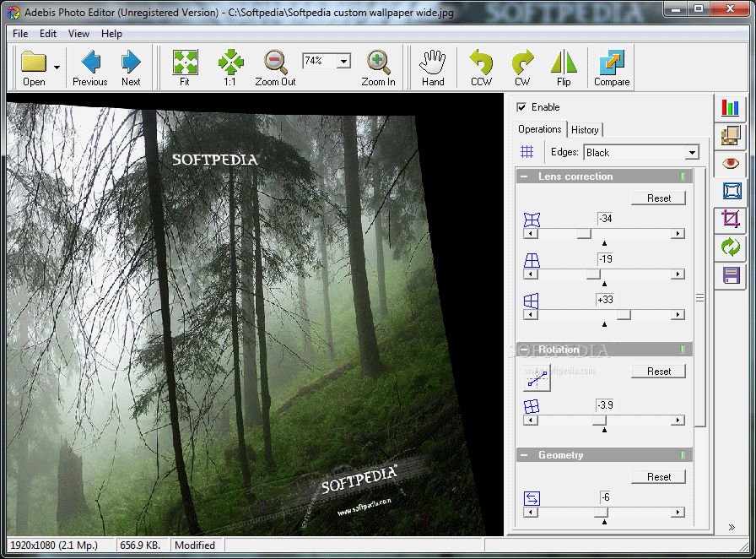Click the horizontal perspective icon

[x=532, y=301]
